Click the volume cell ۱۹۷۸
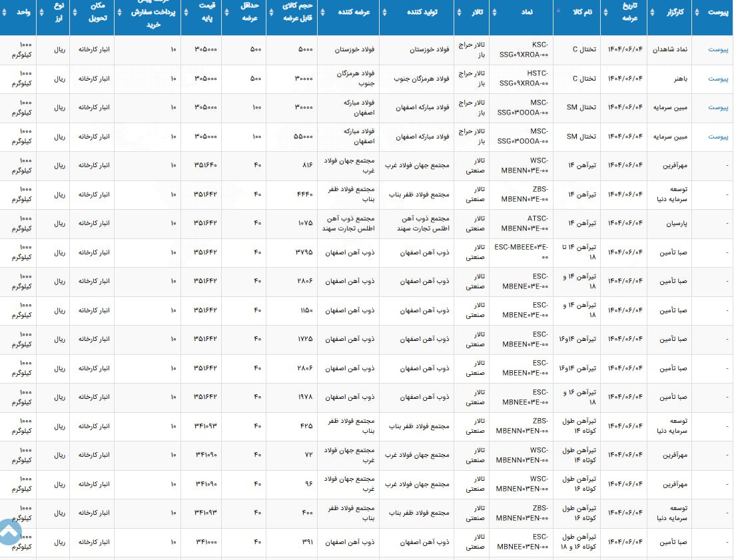The image size is (734, 560). [x=305, y=397]
